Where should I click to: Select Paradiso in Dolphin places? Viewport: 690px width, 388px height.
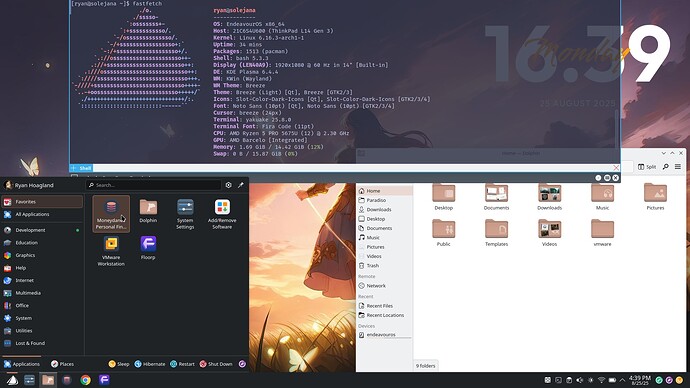pyautogui.click(x=385, y=200)
